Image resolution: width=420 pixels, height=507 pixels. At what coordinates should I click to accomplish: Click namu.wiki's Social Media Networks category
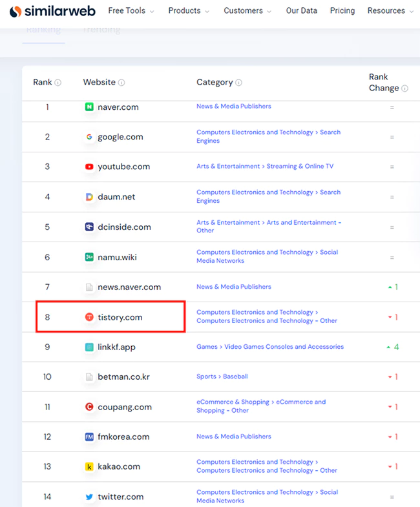tap(268, 256)
